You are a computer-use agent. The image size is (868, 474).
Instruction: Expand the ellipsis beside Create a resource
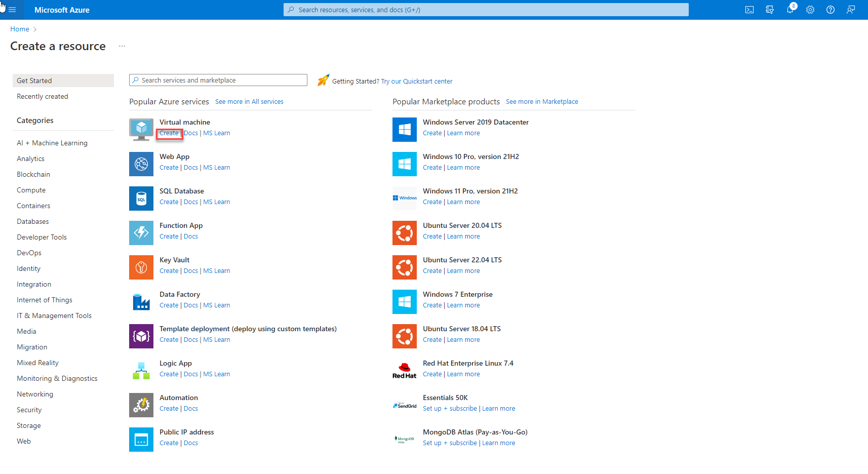(122, 46)
